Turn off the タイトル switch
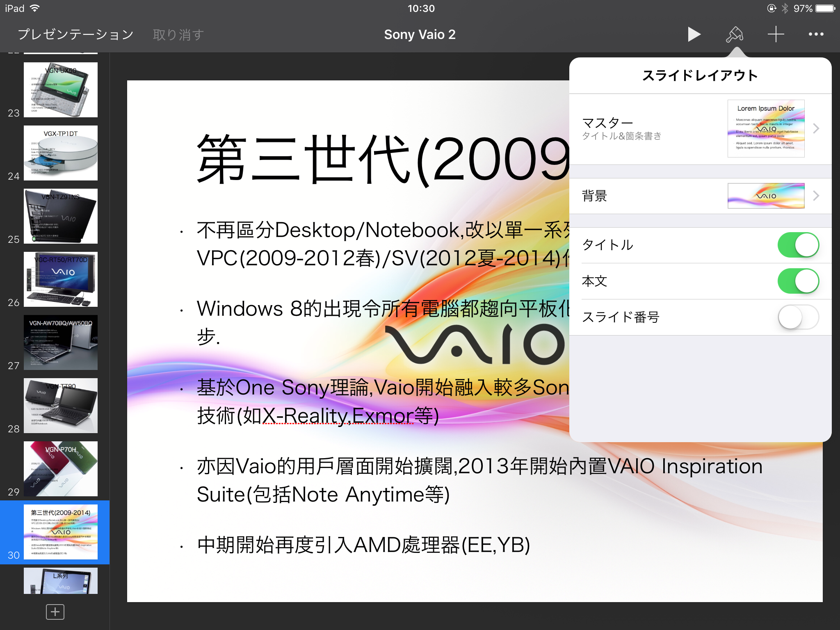The height and width of the screenshot is (630, 840). (798, 245)
